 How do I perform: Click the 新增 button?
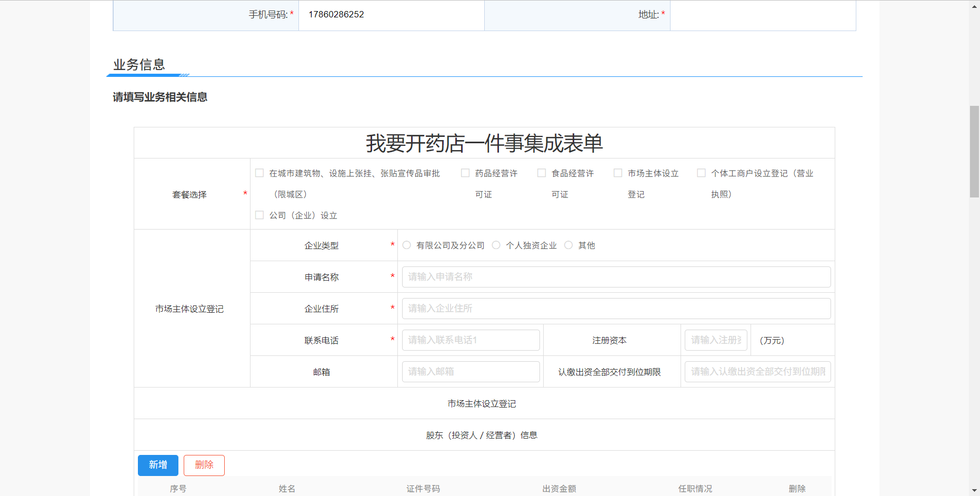pos(158,465)
